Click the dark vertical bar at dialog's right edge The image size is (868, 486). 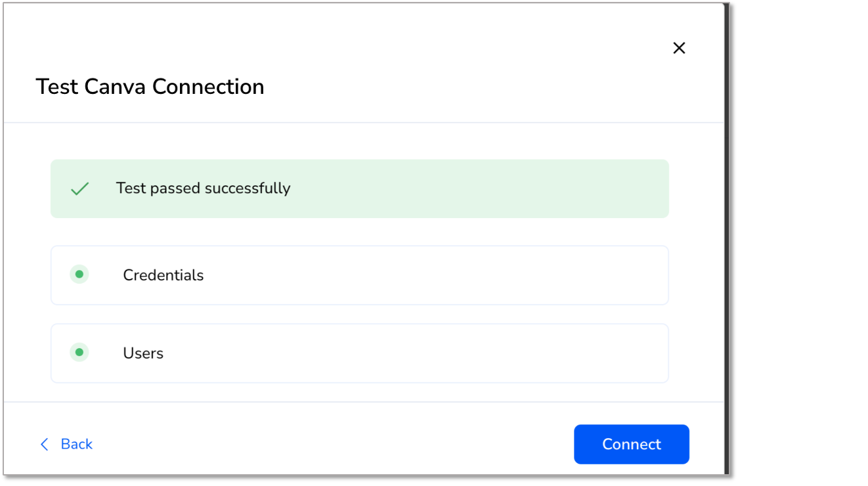point(727,239)
